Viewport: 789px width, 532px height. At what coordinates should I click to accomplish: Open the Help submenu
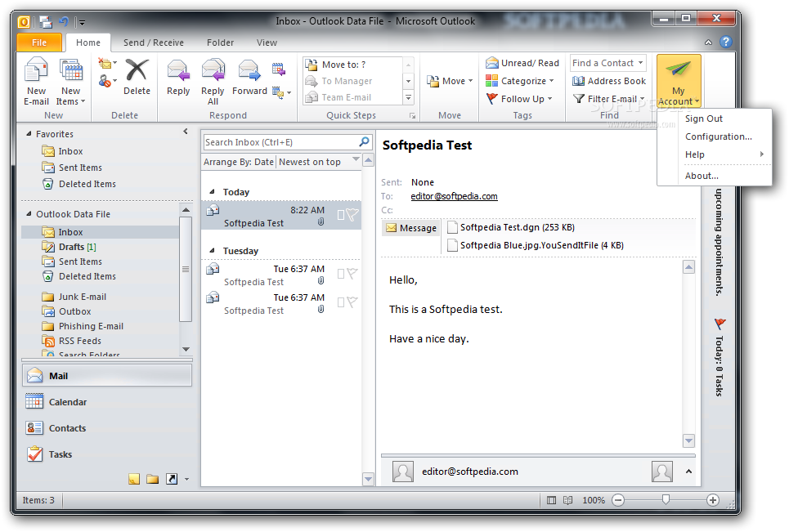(x=715, y=155)
